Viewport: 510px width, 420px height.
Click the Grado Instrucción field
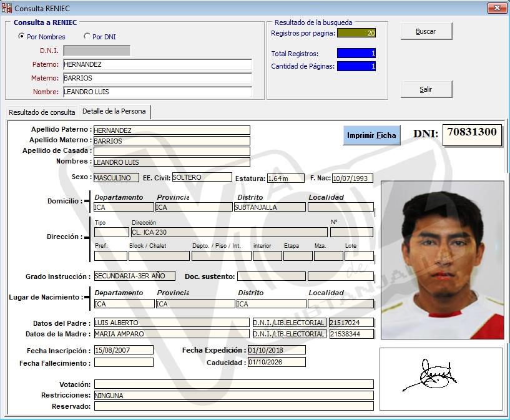coord(134,276)
